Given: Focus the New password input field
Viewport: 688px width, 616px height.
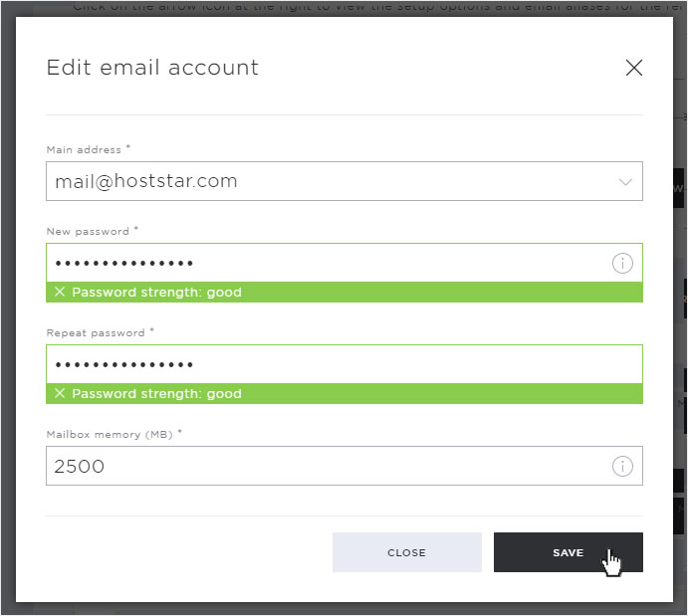Looking at the screenshot, I should 344,263.
